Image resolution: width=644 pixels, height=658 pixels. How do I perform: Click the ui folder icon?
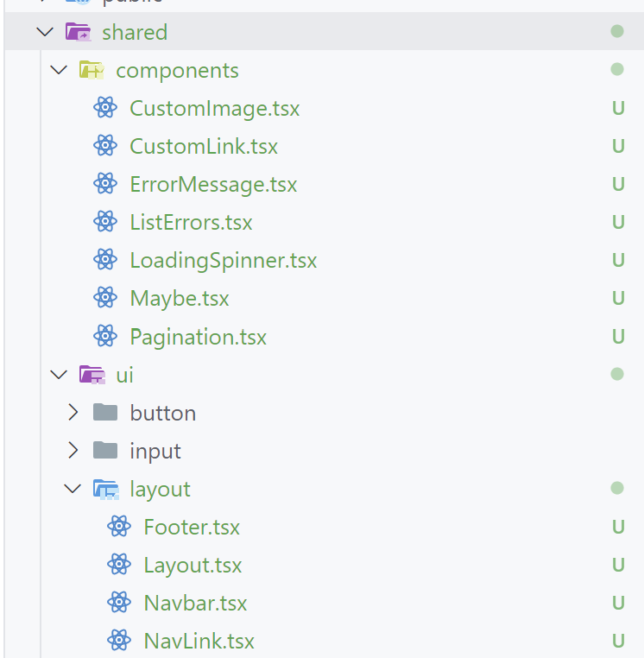point(92,374)
